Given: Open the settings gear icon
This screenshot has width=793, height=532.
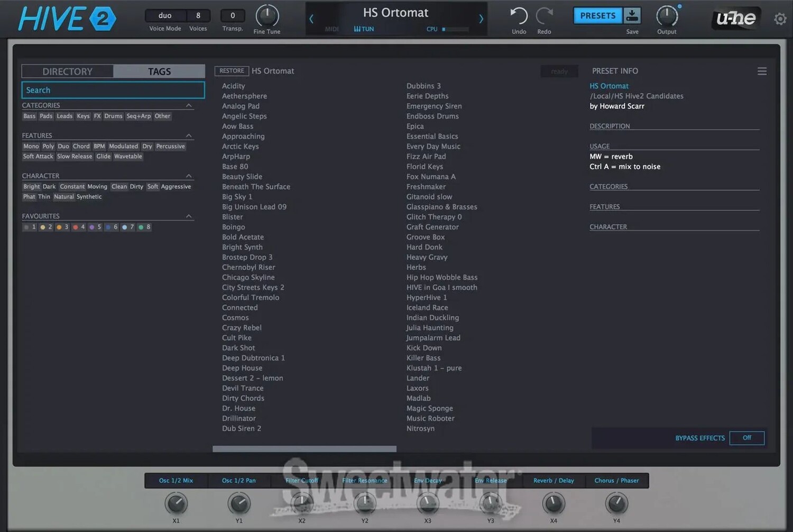Looking at the screenshot, I should (780, 19).
